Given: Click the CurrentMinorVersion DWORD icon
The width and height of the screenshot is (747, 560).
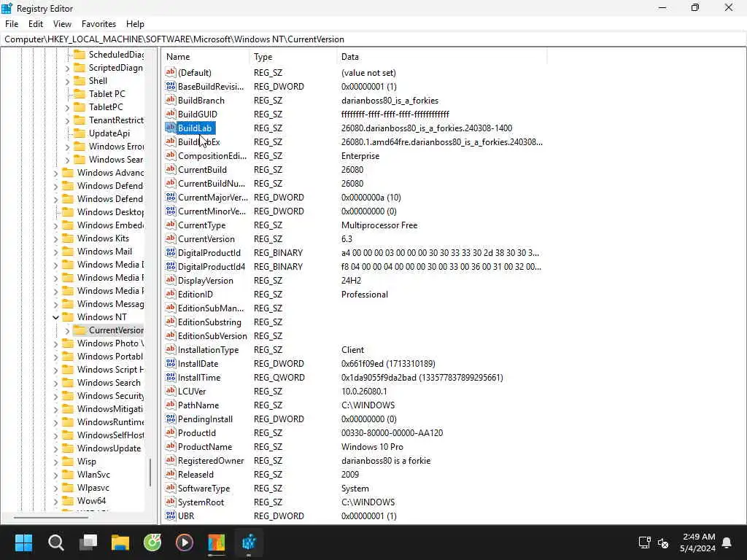Looking at the screenshot, I should [x=171, y=211].
